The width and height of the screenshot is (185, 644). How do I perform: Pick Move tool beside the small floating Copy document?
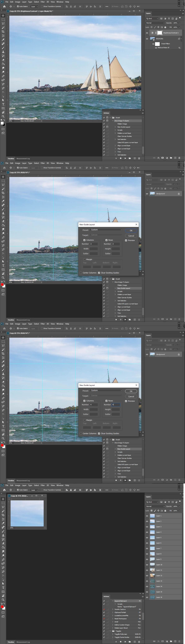[3, 499]
